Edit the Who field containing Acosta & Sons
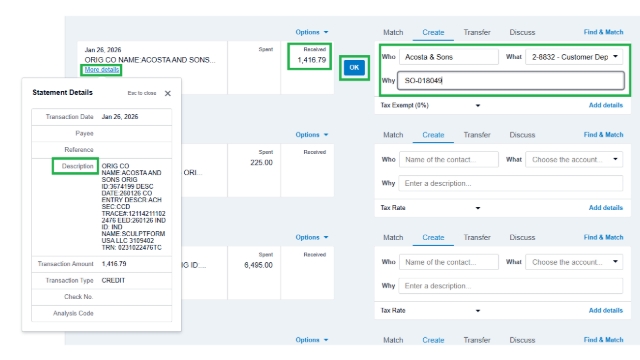Viewport: 640px width, 360px height. click(449, 57)
